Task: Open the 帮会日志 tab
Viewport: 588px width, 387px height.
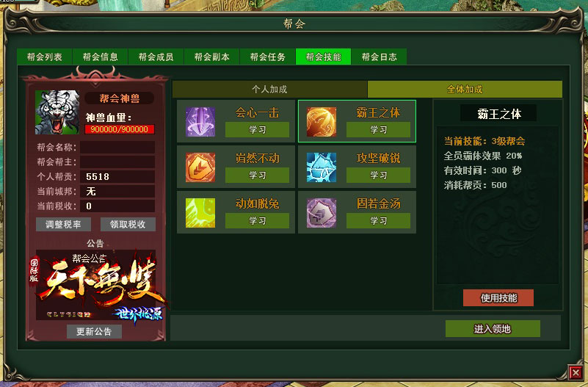Action: (379, 57)
